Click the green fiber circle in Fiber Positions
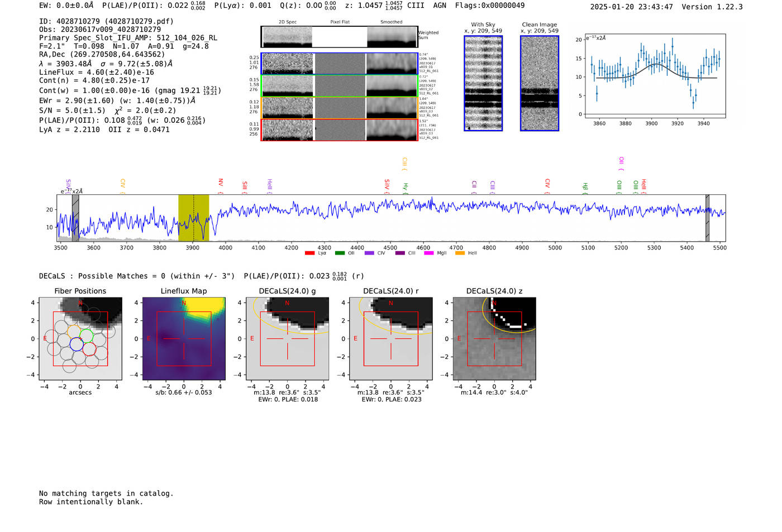The width and height of the screenshot is (782, 532). (86, 336)
